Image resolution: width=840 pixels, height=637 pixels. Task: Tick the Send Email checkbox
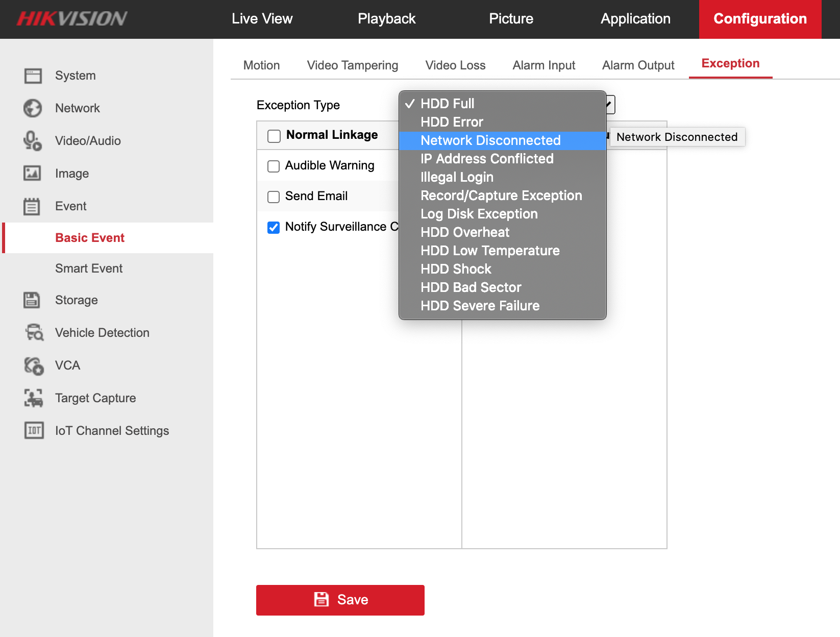coord(274,197)
